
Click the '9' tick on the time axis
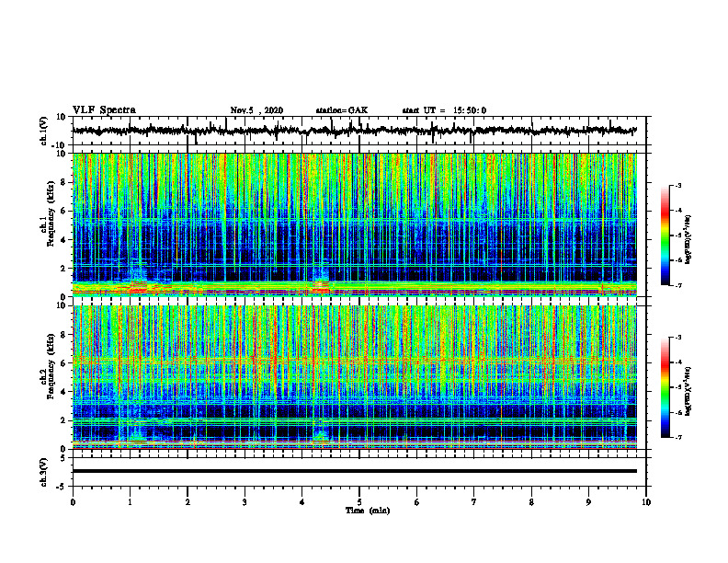tap(588, 502)
